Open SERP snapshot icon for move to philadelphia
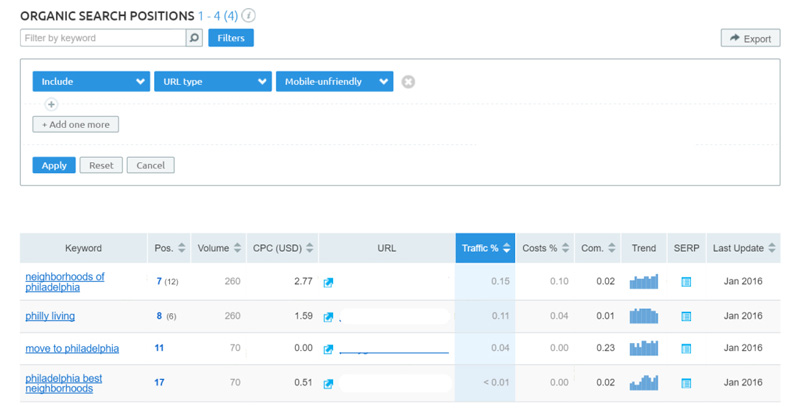The height and width of the screenshot is (413, 800). 686,349
